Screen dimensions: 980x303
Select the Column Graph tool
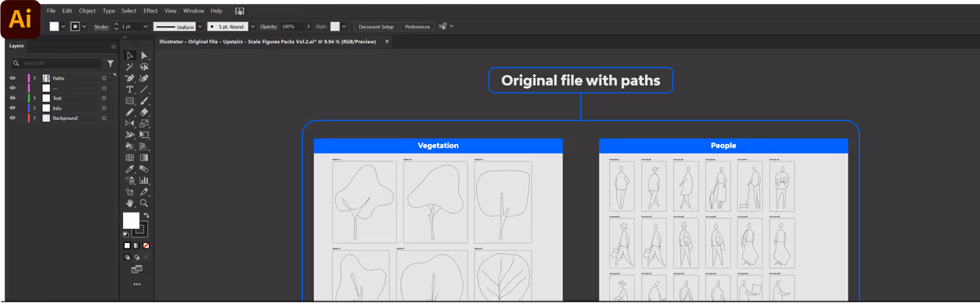(144, 180)
